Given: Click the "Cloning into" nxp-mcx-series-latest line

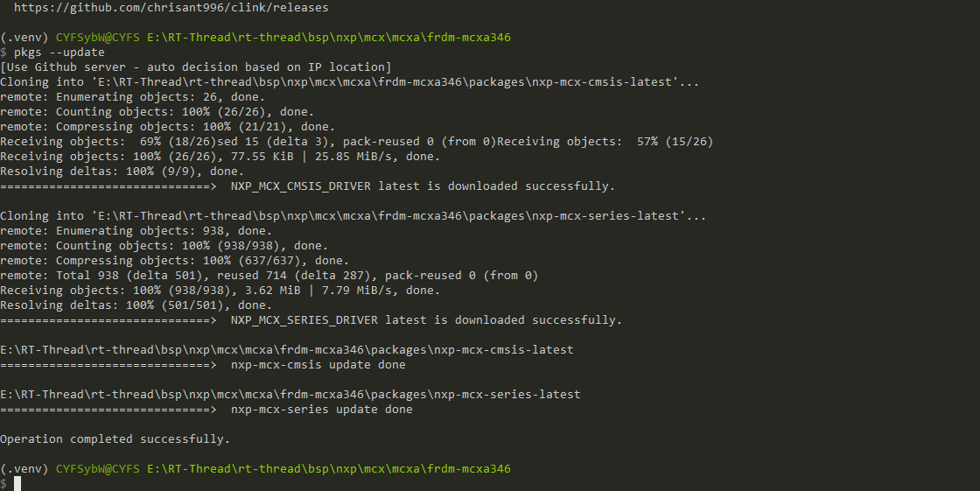Looking at the screenshot, I should click(x=353, y=215).
